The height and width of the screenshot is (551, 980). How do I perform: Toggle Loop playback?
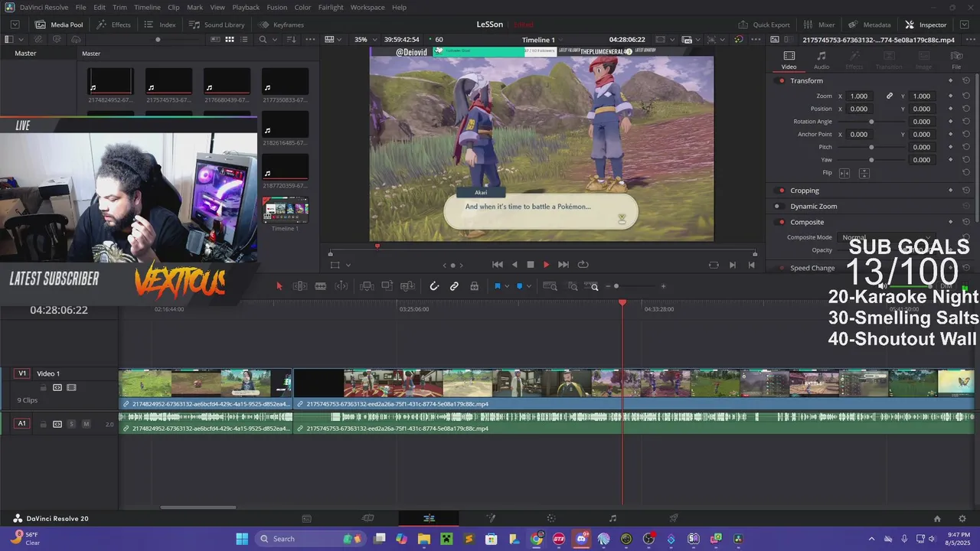(583, 265)
